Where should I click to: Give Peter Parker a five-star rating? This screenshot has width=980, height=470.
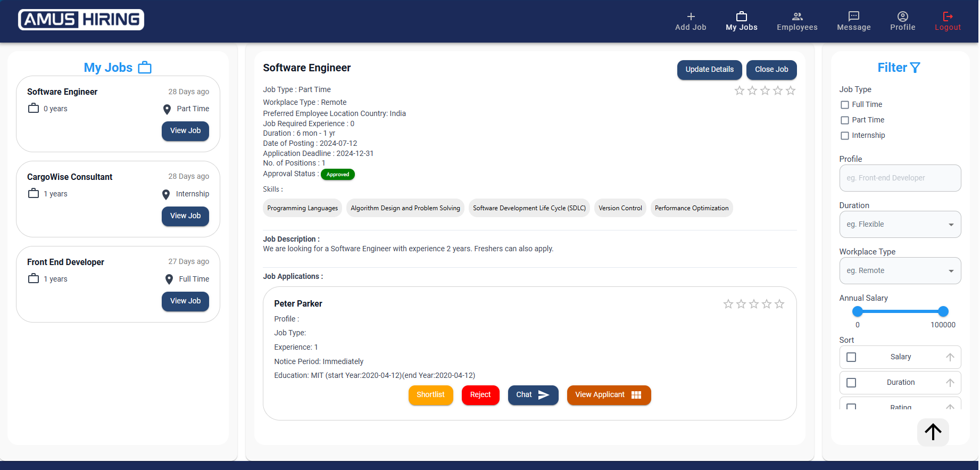tap(780, 304)
